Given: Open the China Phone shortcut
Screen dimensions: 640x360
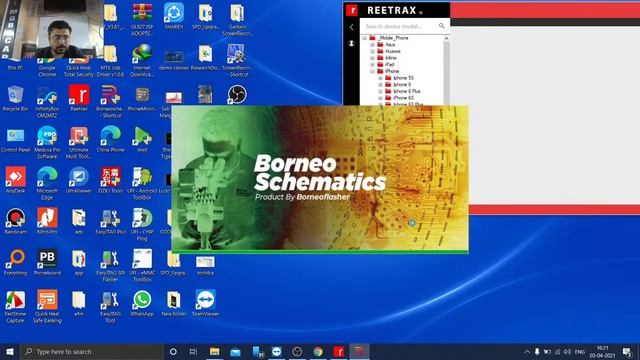Looking at the screenshot, I should coord(111,139).
